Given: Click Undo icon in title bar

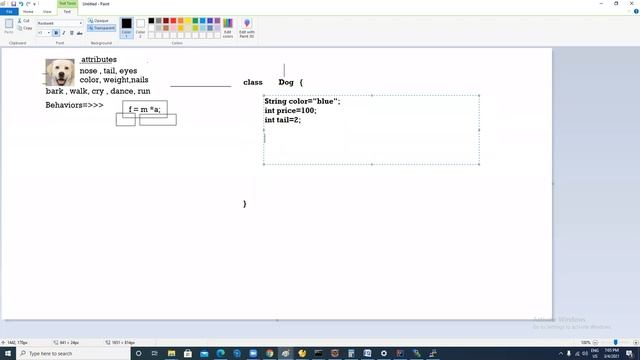Looking at the screenshot, I should [x=21, y=4].
